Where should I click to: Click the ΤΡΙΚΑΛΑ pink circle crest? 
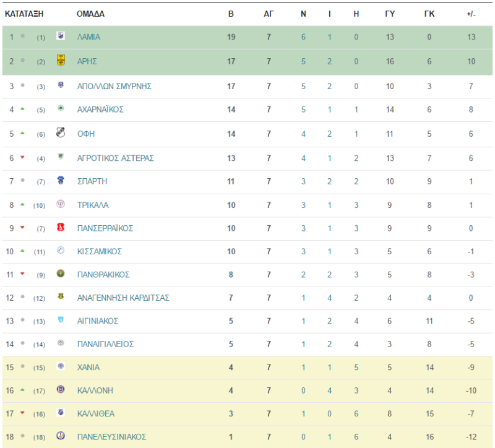tap(61, 204)
